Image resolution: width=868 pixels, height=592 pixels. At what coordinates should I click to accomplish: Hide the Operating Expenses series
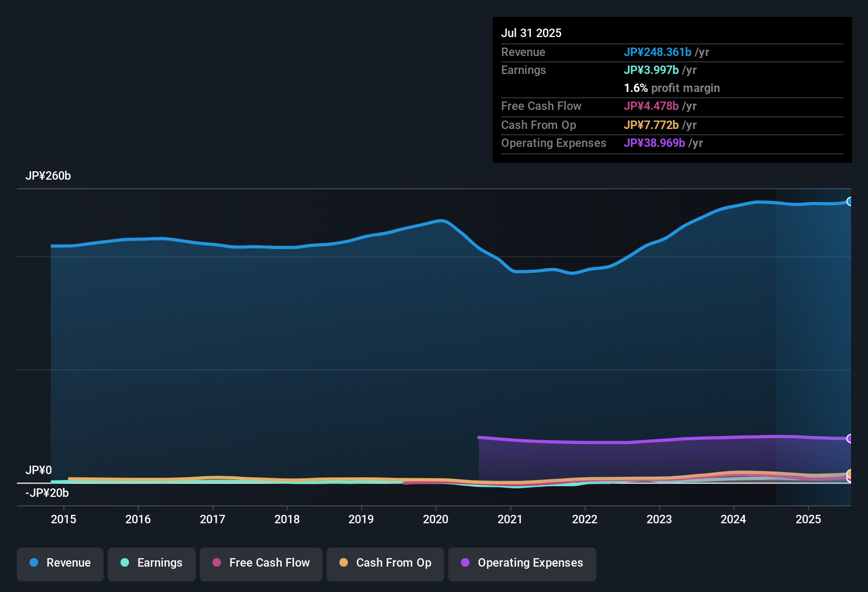point(522,563)
